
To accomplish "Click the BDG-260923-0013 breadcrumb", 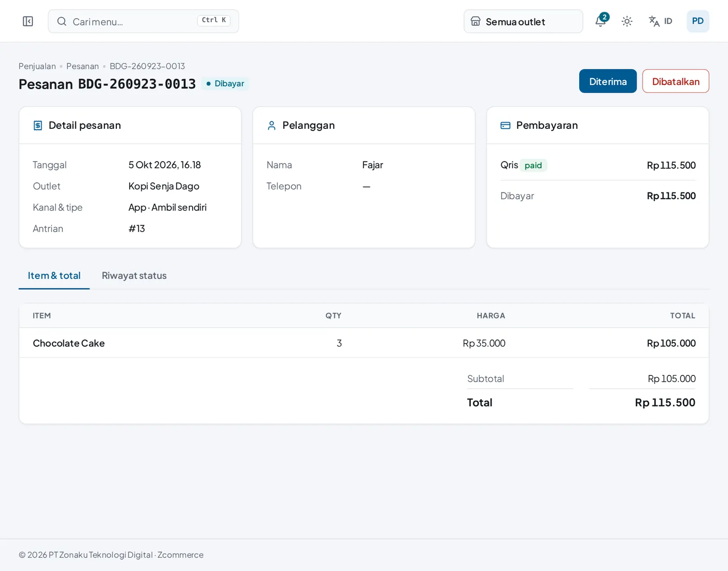I will click(x=147, y=66).
